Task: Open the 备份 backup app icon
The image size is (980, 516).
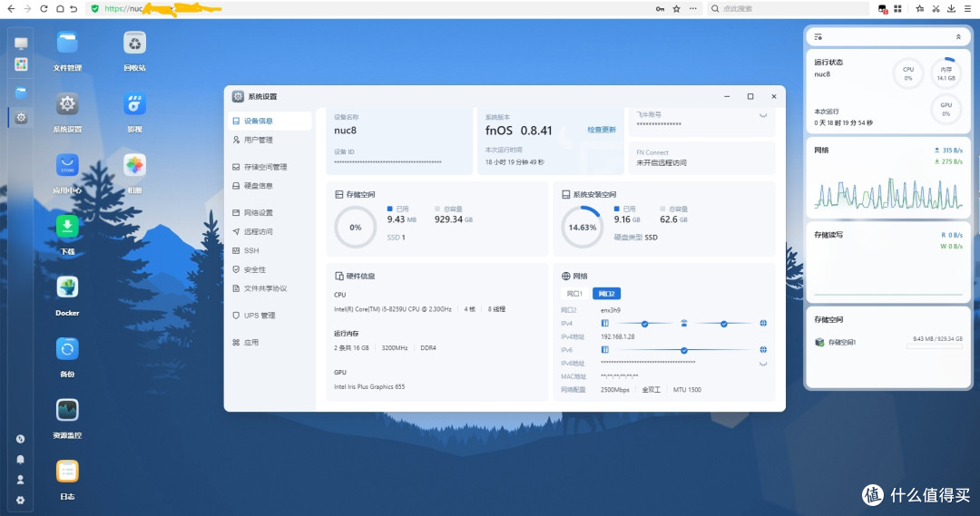Action: click(67, 349)
